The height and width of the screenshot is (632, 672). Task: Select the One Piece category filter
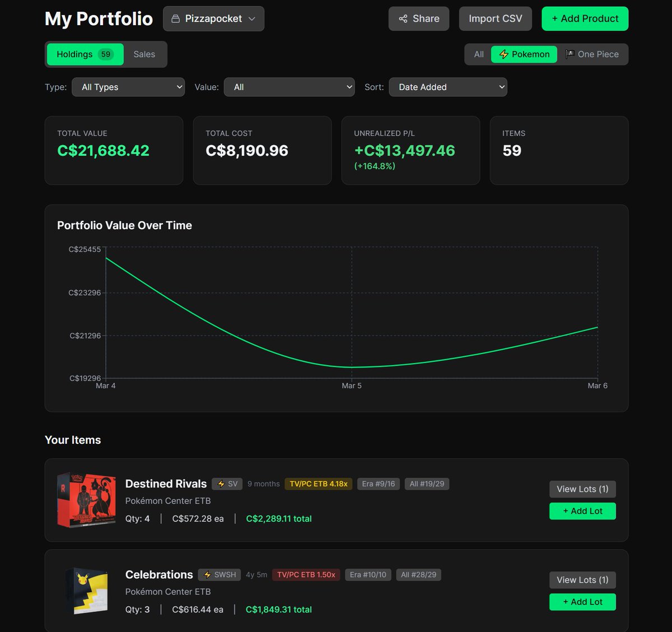pyautogui.click(x=592, y=54)
